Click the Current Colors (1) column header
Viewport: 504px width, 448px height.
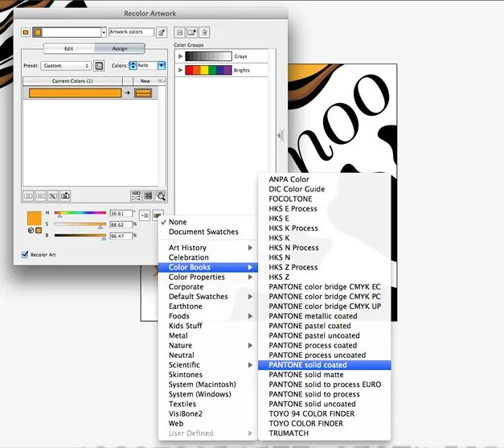pos(72,81)
